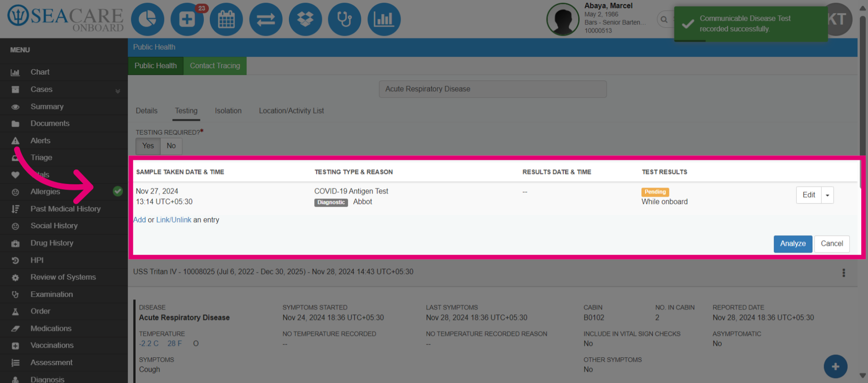Expand the Cases menu chevron

[118, 91]
